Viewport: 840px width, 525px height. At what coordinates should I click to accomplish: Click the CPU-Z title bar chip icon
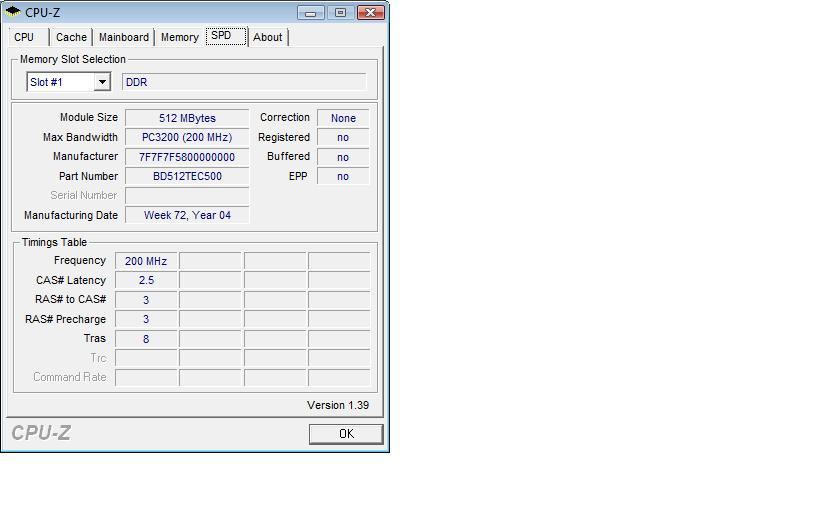click(12, 12)
